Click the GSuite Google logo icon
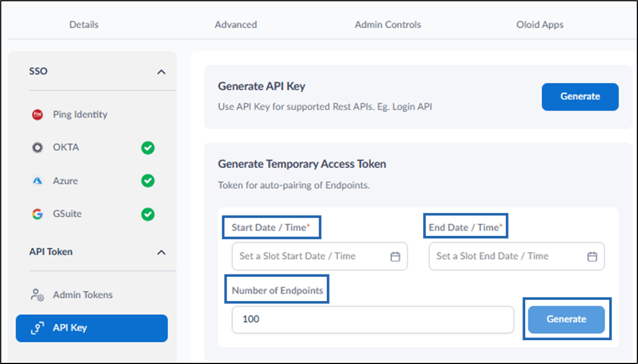638x364 pixels. click(38, 214)
